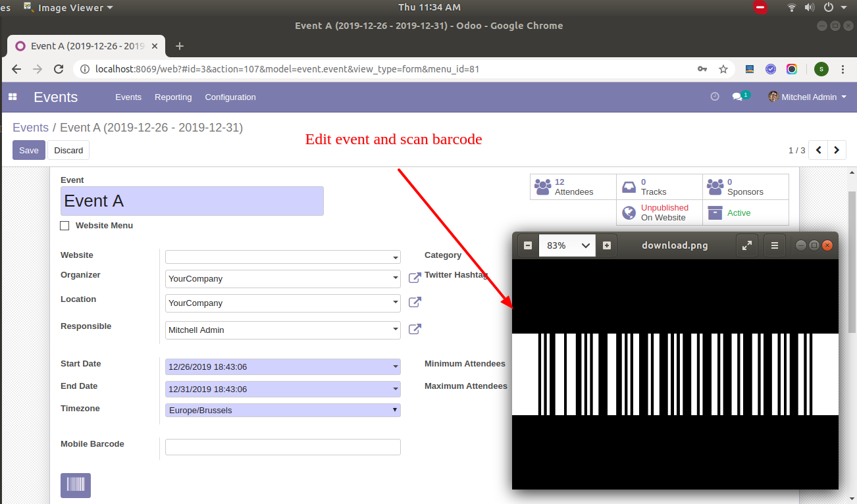This screenshot has width=857, height=504.
Task: Toggle fullscreen in image viewer
Action: pos(747,245)
